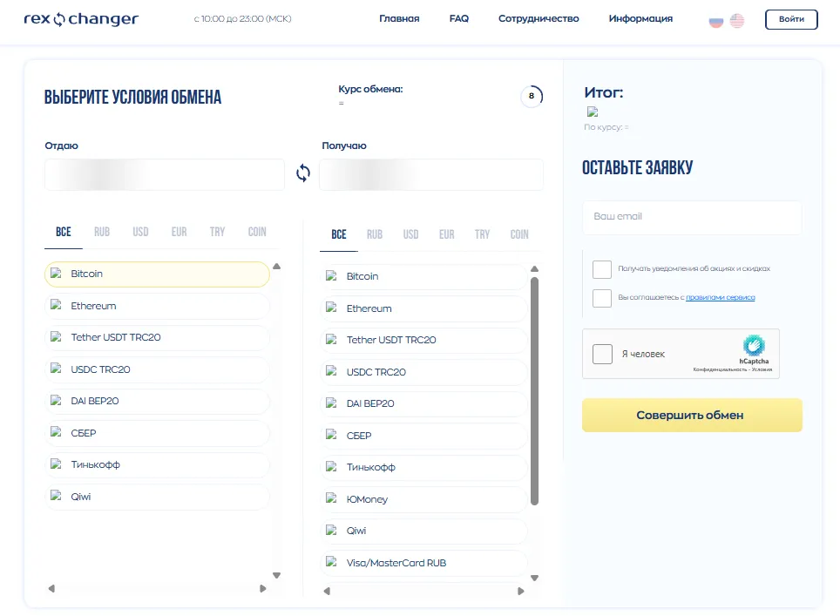Viewport: 840px width, 616px height.
Task: Click the Совершить обмен button
Action: [692, 415]
